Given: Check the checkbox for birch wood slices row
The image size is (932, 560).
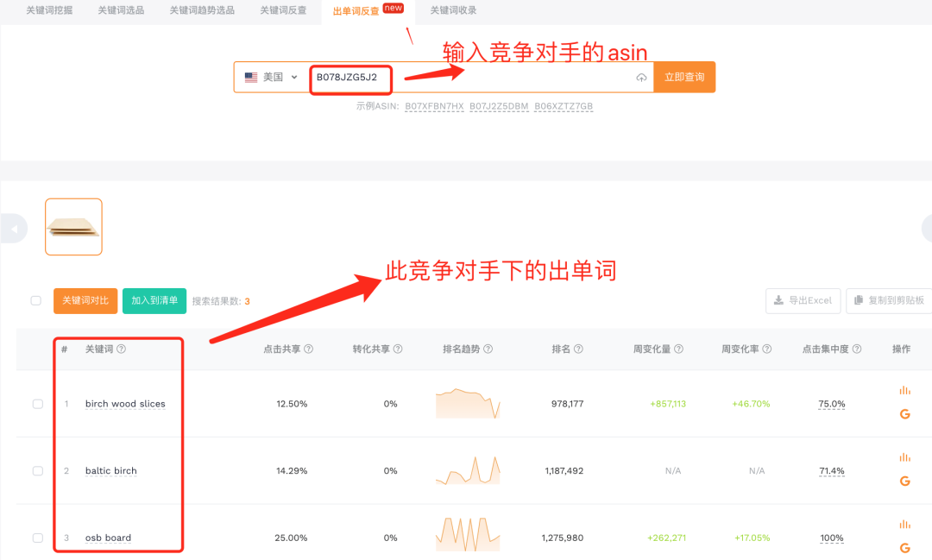Looking at the screenshot, I should pyautogui.click(x=37, y=403).
